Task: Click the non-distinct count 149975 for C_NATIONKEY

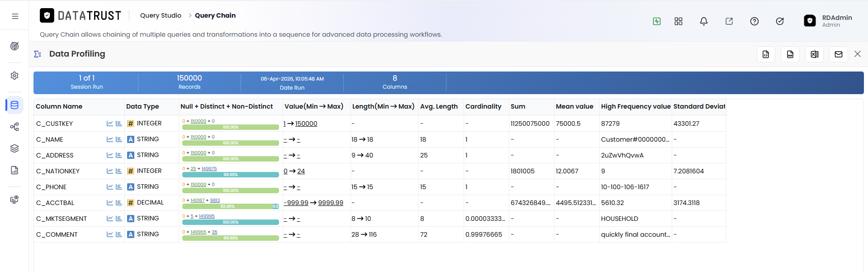Action: (209, 169)
